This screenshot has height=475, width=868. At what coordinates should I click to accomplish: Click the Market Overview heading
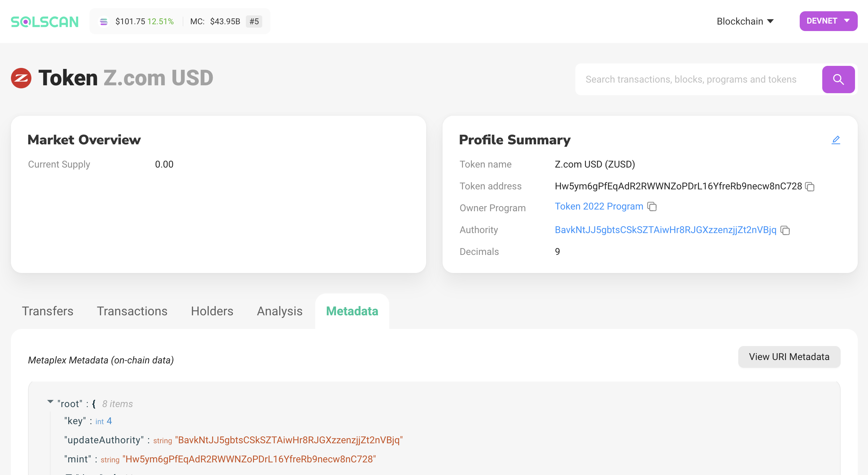click(84, 140)
